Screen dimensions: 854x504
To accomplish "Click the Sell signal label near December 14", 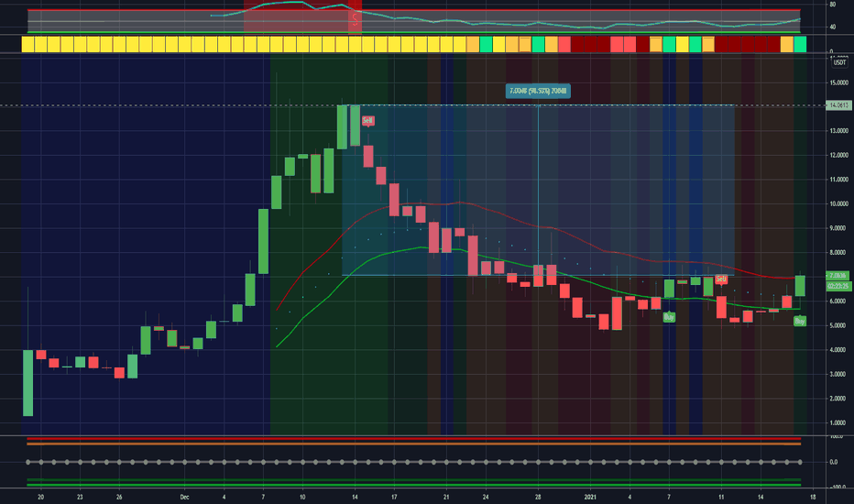I will tap(368, 120).
